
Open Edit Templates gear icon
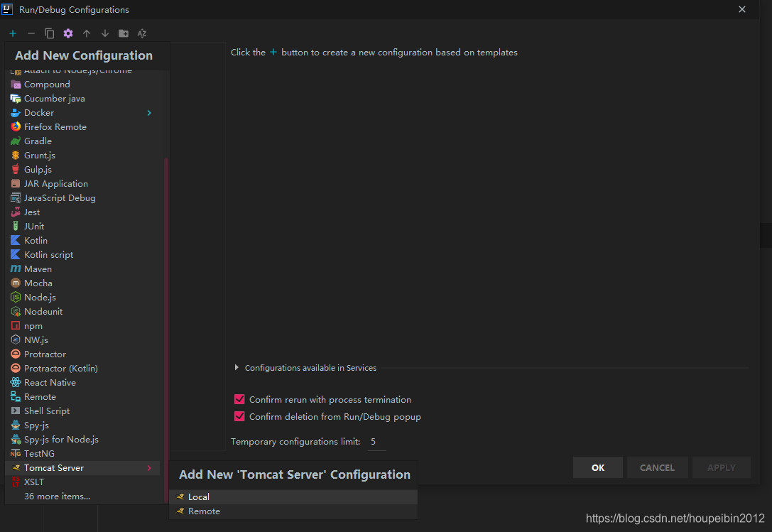coord(68,33)
